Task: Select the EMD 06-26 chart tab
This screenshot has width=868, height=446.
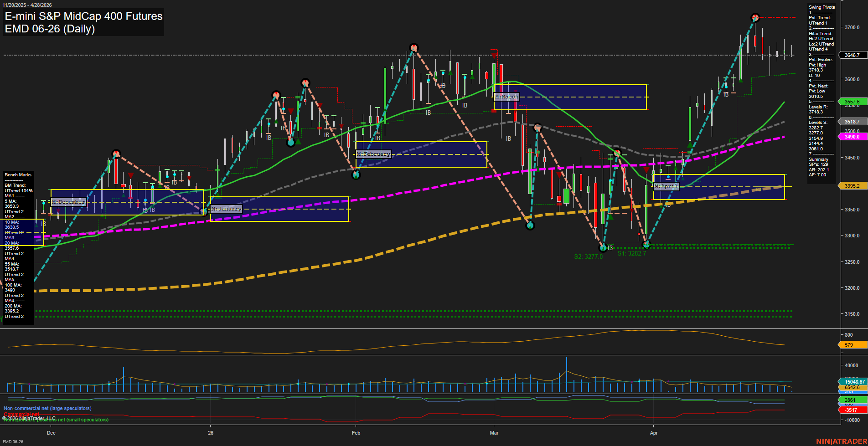Action: point(14,441)
